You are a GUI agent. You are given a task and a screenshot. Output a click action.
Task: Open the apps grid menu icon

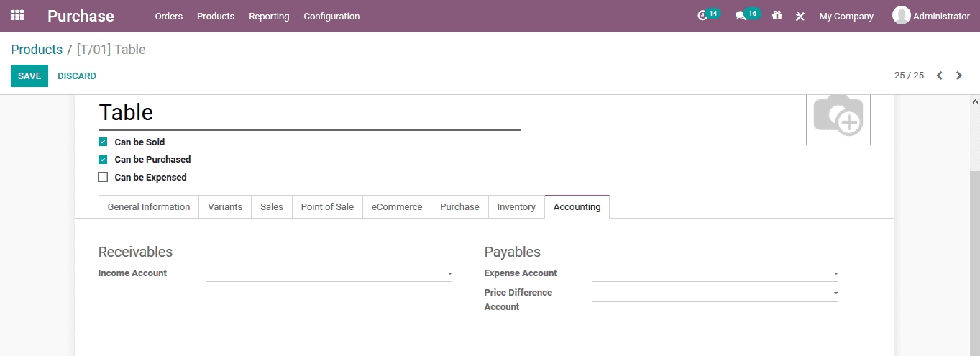(x=17, y=15)
